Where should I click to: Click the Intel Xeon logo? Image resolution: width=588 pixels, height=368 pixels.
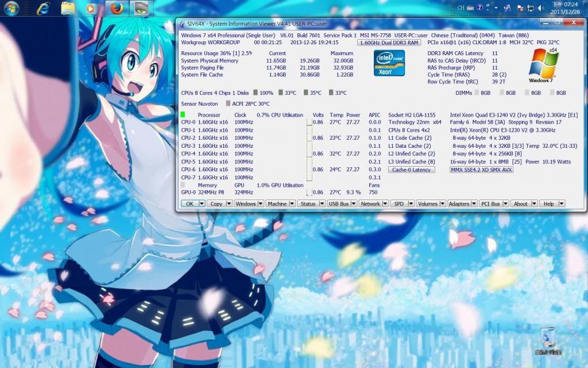(389, 63)
